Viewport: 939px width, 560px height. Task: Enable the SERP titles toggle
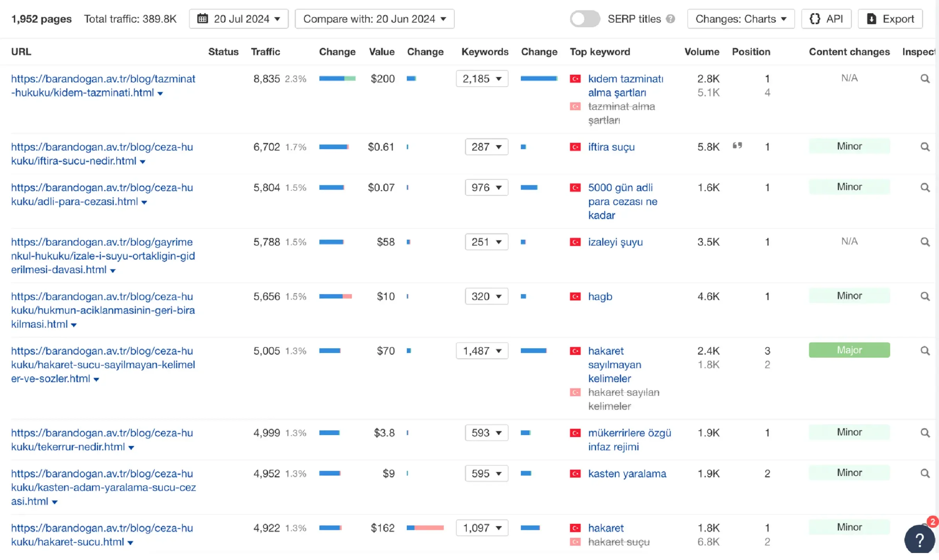pos(585,19)
